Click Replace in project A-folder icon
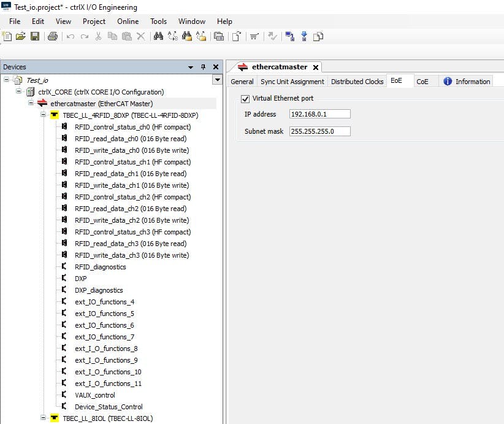504x424 pixels. [x=201, y=36]
